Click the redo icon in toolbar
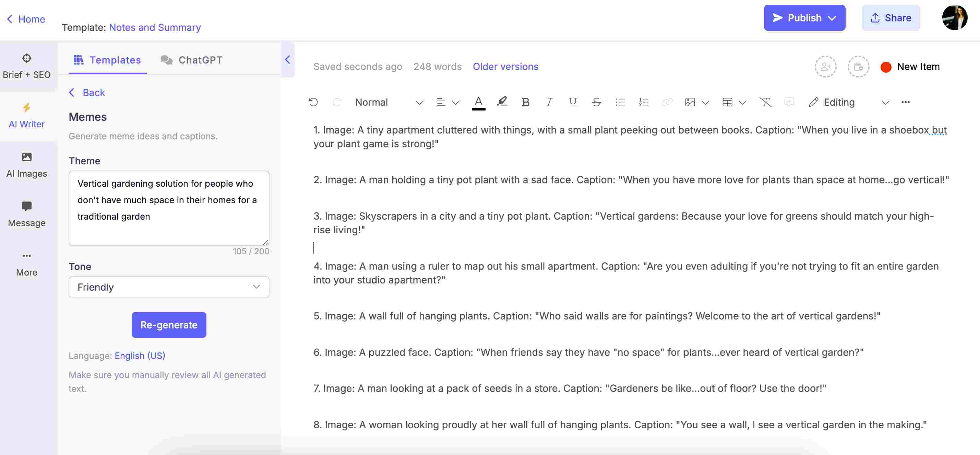 tap(336, 101)
